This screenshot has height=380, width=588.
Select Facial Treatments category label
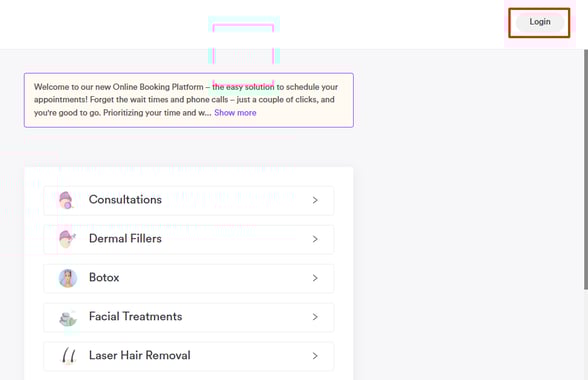135,316
